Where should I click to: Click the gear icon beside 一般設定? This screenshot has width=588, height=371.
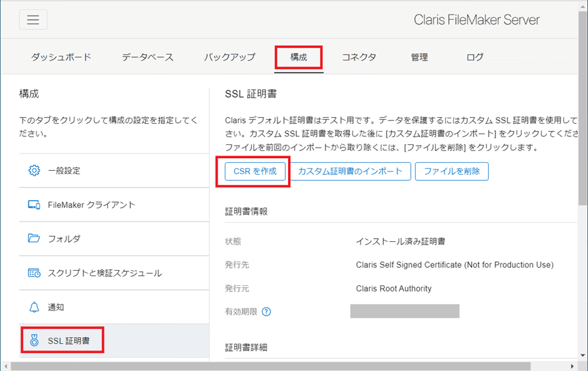coord(34,170)
